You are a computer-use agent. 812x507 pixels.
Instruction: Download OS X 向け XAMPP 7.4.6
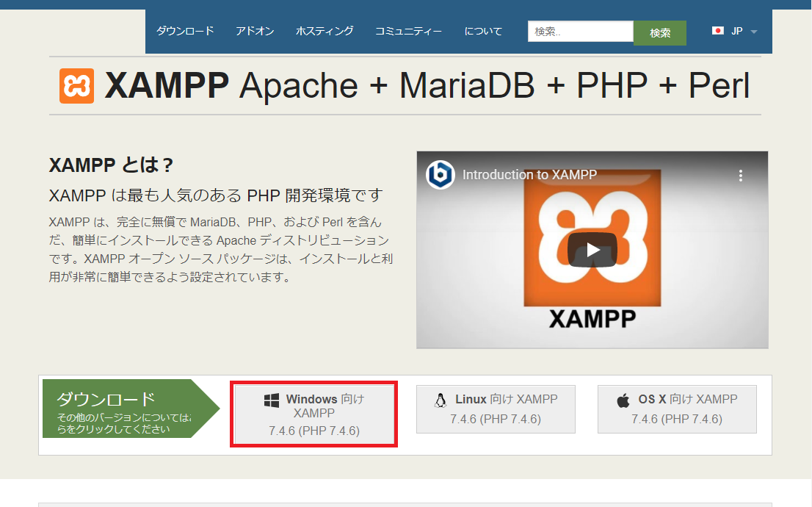point(677,409)
